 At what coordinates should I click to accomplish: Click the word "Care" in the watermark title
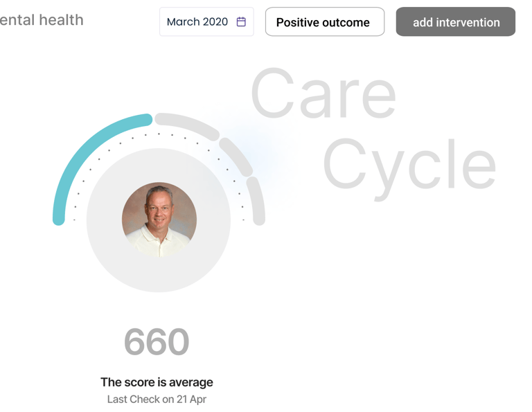[323, 93]
